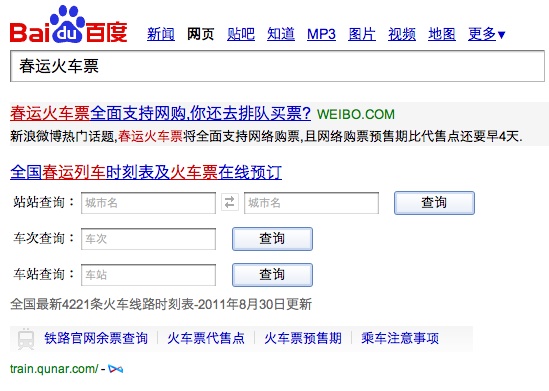This screenshot has height=391, width=549.
Task: Open the result 春运火车票全面支持网购
Action: click(160, 113)
